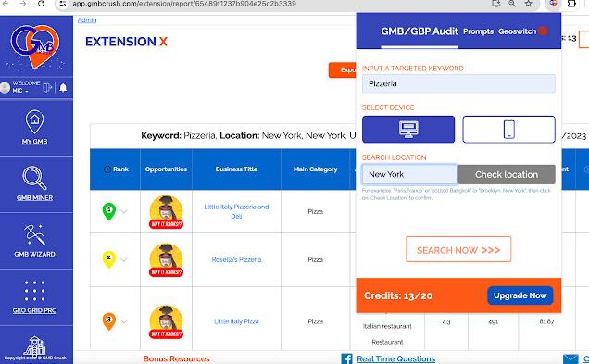Open the GMB Wizard wand icon
The image size is (589, 364).
pyautogui.click(x=34, y=234)
